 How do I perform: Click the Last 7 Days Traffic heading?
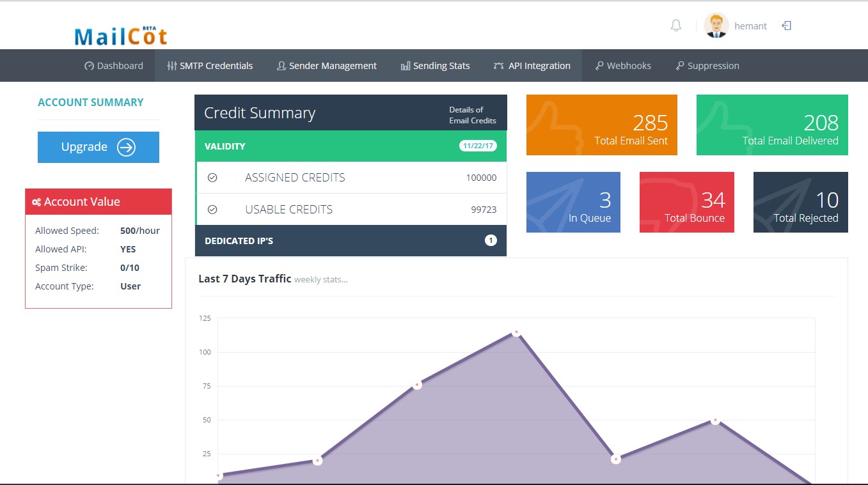(x=245, y=279)
